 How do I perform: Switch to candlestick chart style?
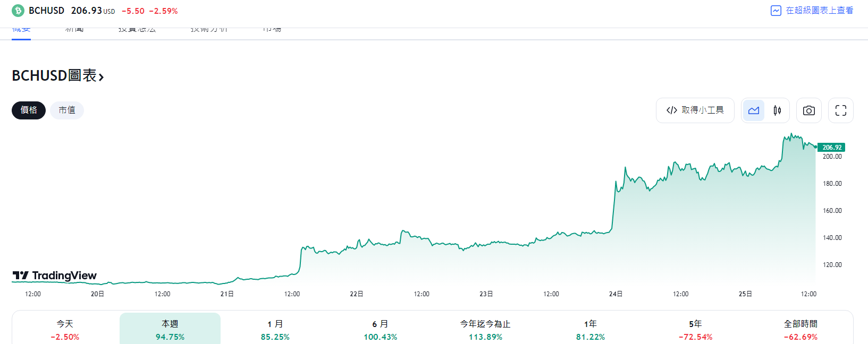[777, 110]
